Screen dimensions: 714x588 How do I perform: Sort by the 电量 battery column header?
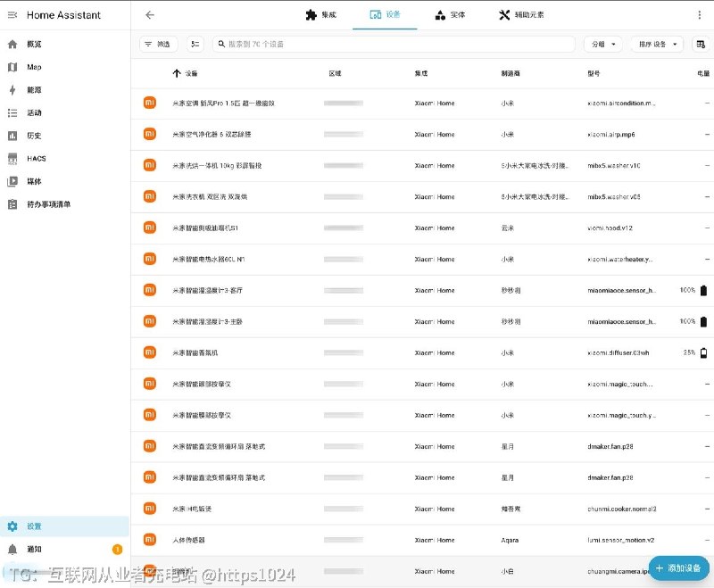coord(703,73)
